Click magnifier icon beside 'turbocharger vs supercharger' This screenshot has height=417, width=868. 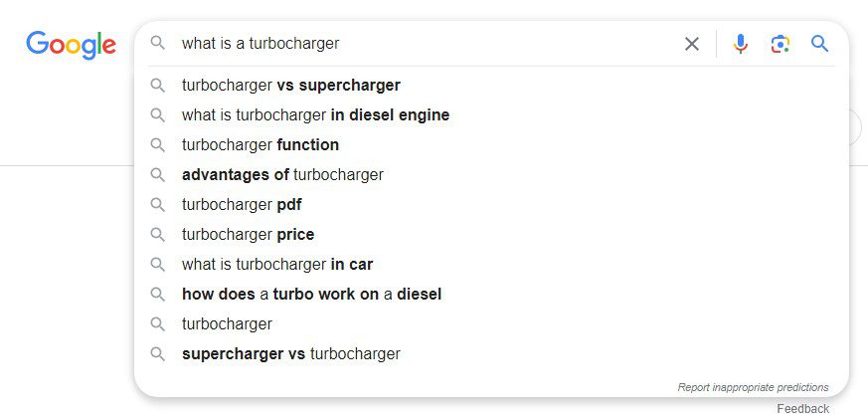tap(158, 86)
